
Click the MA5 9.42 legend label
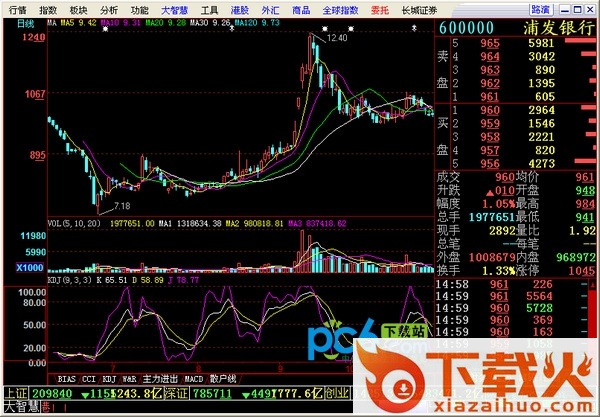(x=78, y=23)
